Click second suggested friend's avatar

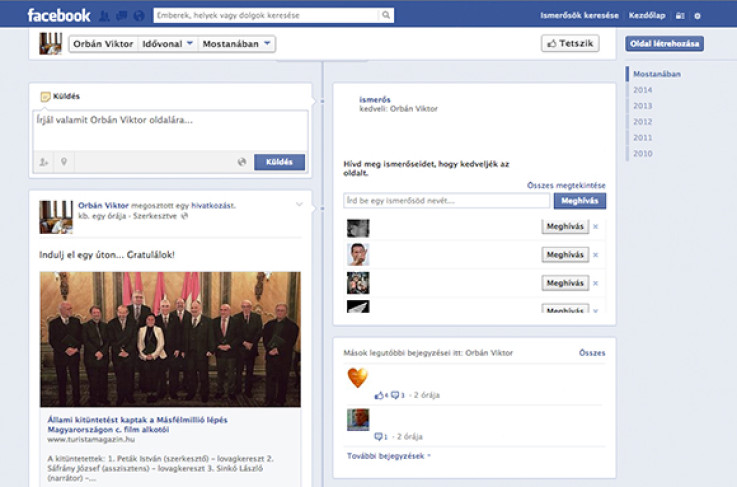[x=358, y=255]
